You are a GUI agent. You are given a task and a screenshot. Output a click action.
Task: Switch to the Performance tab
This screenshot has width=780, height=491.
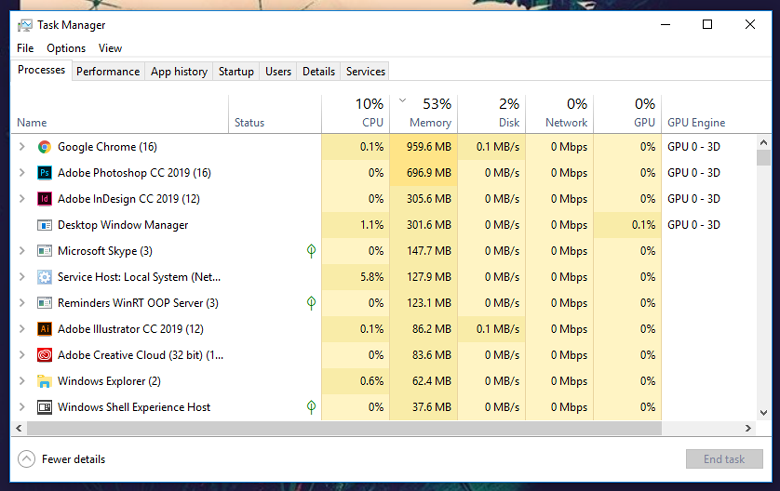point(108,72)
